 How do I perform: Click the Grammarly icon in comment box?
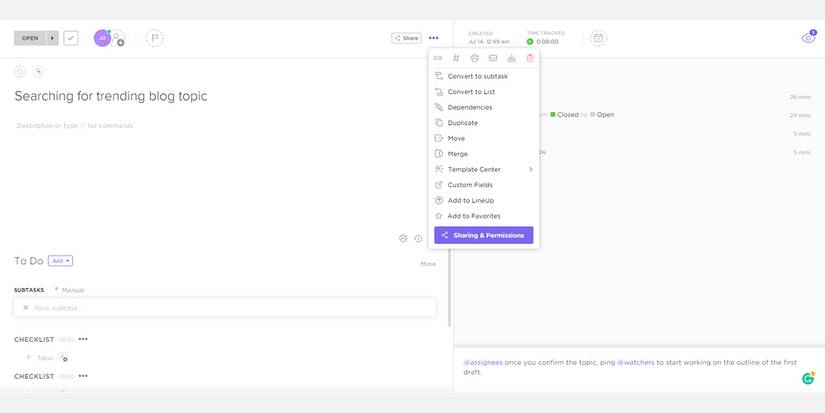click(x=808, y=378)
